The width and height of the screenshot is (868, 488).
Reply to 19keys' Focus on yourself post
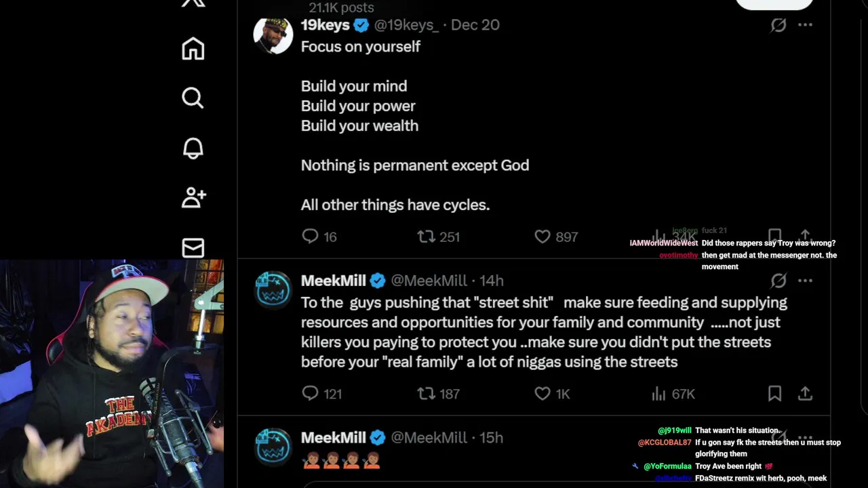[x=310, y=236]
